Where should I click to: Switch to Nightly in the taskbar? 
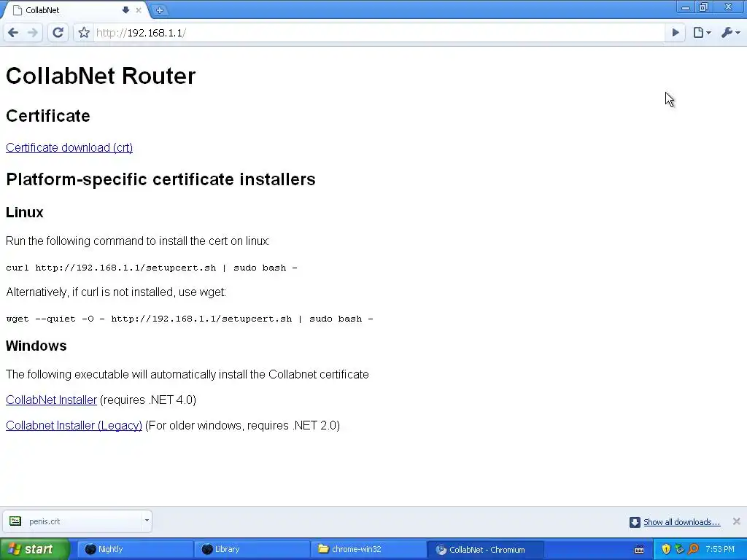135,549
